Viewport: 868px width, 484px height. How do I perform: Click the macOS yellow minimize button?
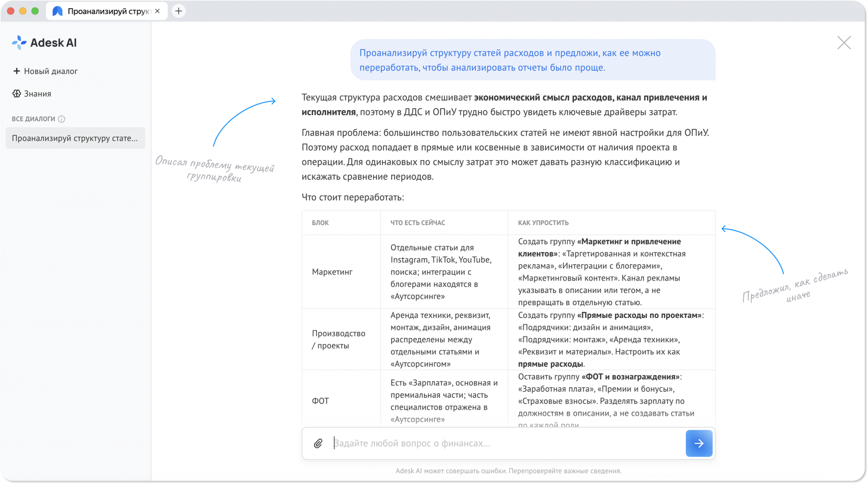pos(23,11)
